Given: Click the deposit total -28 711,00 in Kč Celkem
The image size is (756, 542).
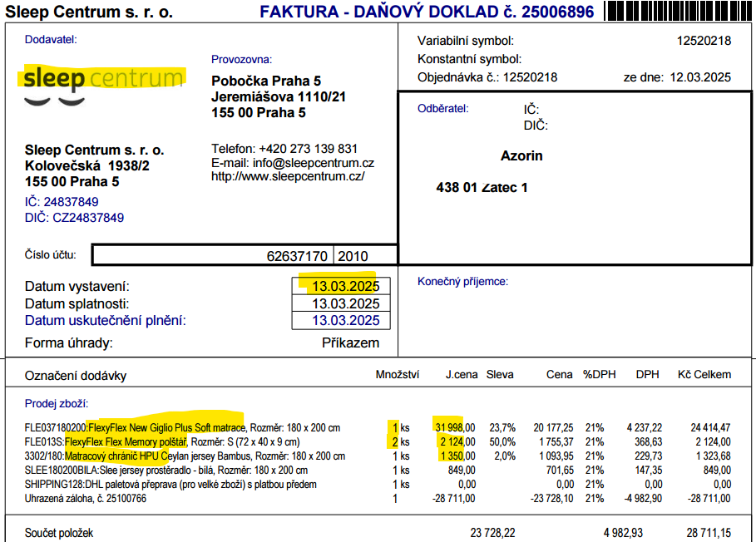Looking at the screenshot, I should point(709,499).
